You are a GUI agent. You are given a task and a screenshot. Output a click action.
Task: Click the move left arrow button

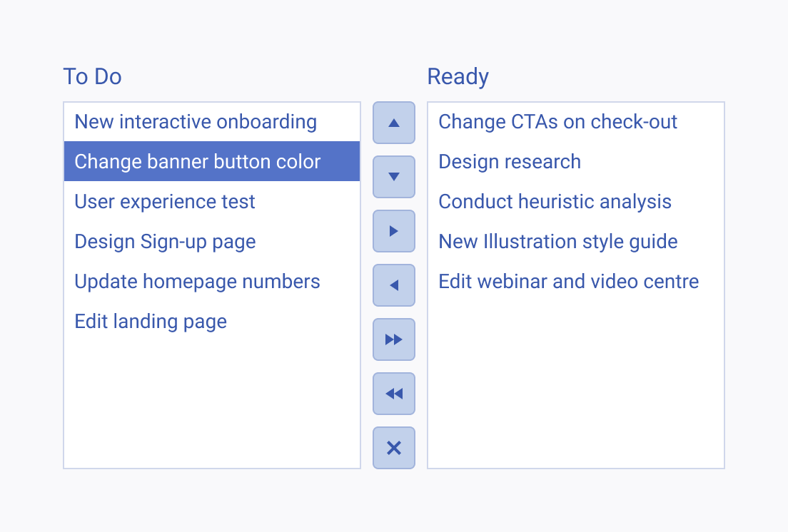tap(394, 285)
